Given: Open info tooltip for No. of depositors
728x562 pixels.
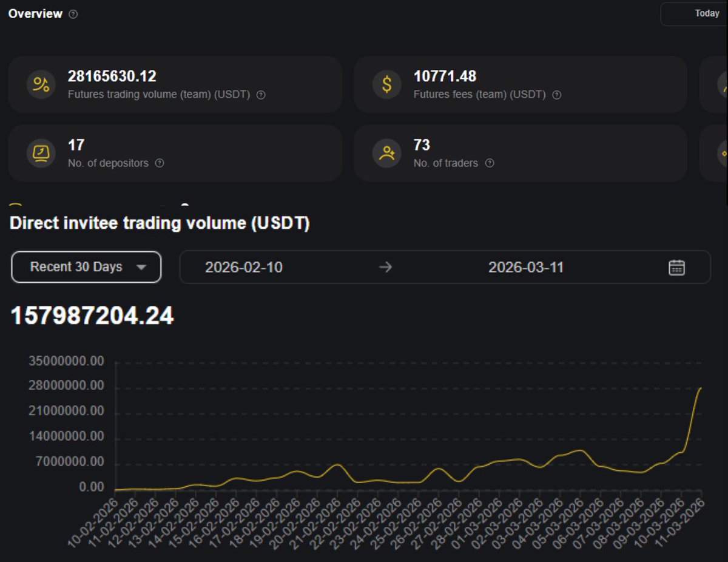Looking at the screenshot, I should coord(160,163).
